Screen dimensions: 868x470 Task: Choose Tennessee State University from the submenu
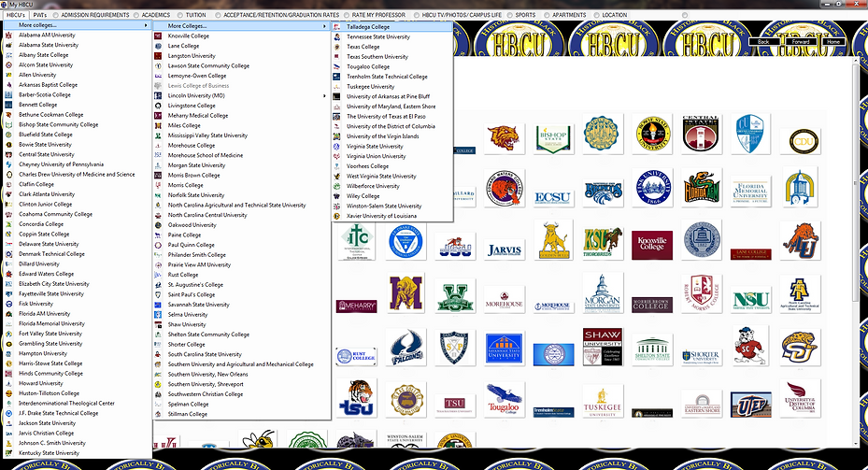378,36
